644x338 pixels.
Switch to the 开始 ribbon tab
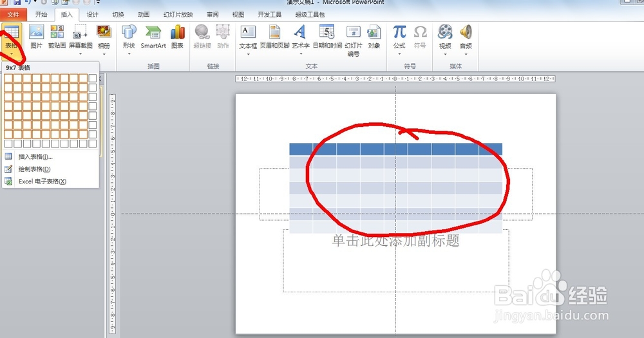pyautogui.click(x=41, y=14)
